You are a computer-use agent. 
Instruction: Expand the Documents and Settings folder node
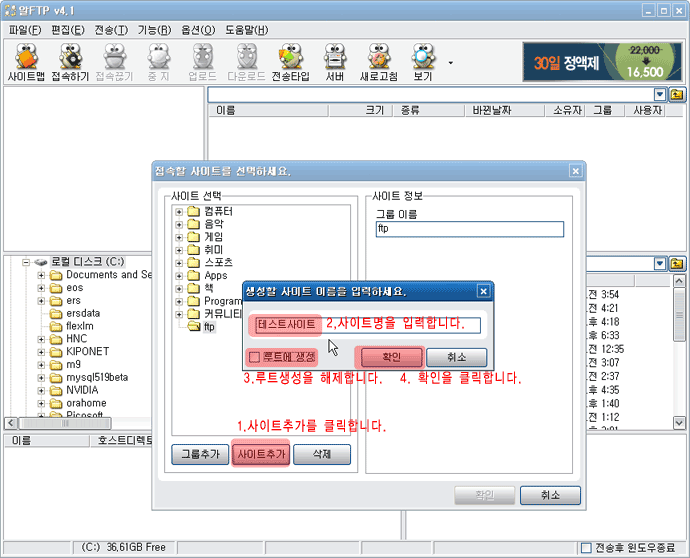[x=41, y=275]
